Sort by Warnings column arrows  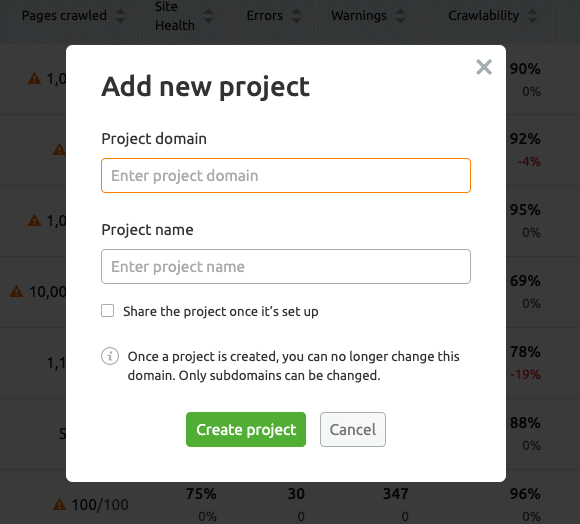click(x=400, y=16)
